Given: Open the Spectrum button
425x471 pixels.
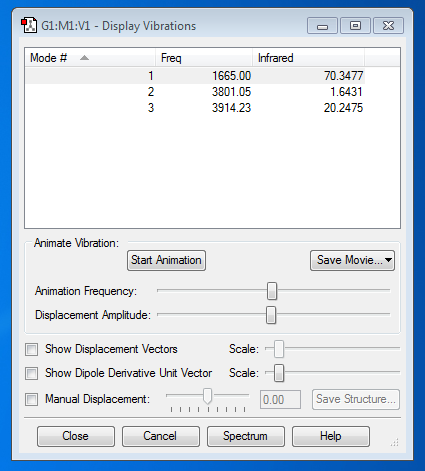Looking at the screenshot, I should 246,436.
